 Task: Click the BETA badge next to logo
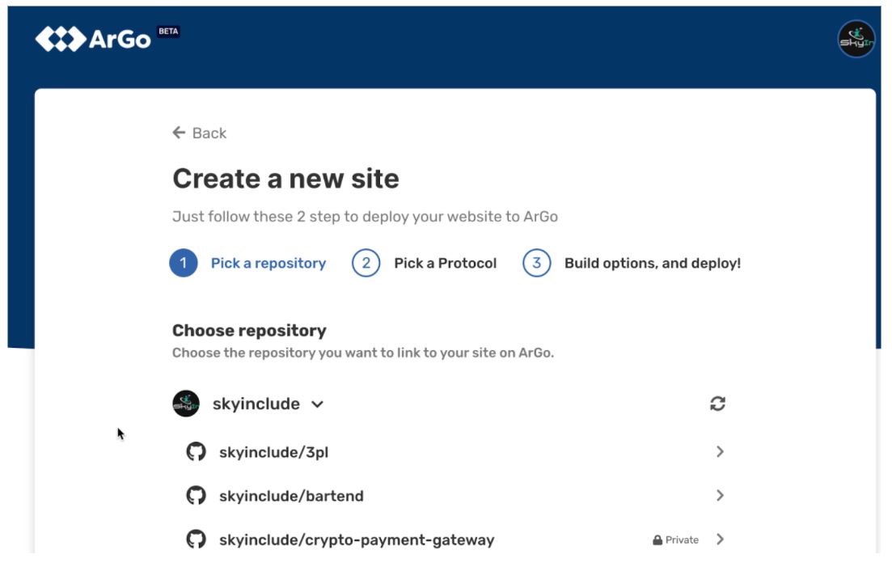pyautogui.click(x=168, y=32)
